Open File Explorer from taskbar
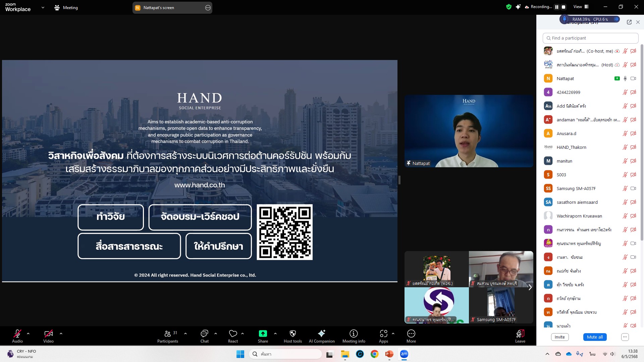Viewport: 644px width, 362px height. click(345, 354)
